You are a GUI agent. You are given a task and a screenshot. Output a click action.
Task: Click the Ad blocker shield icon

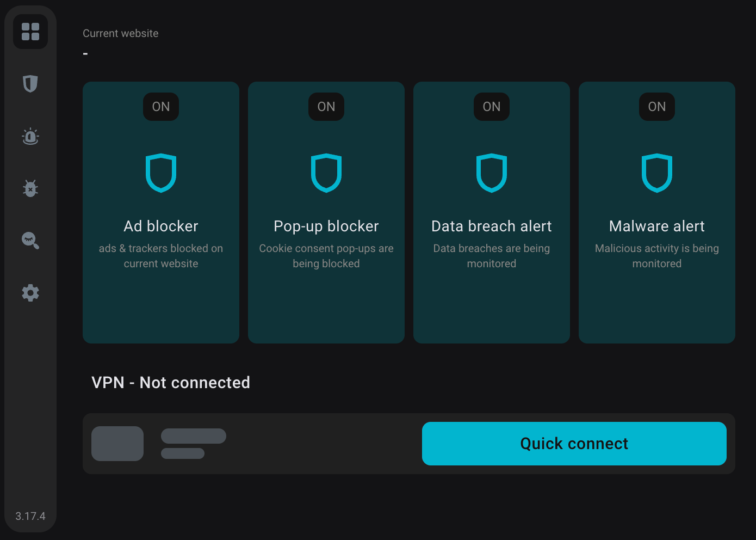point(161,173)
